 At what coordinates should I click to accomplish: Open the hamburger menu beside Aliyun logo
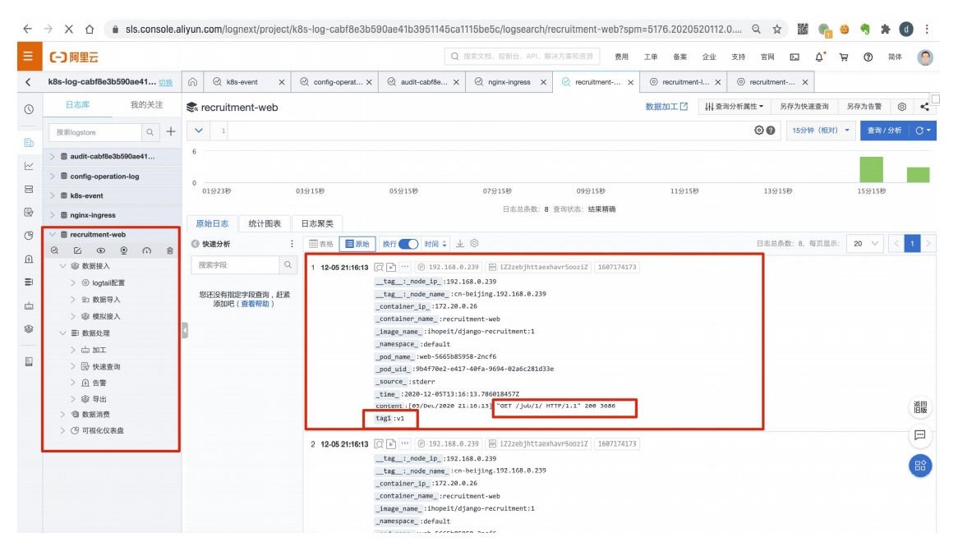(x=28, y=57)
